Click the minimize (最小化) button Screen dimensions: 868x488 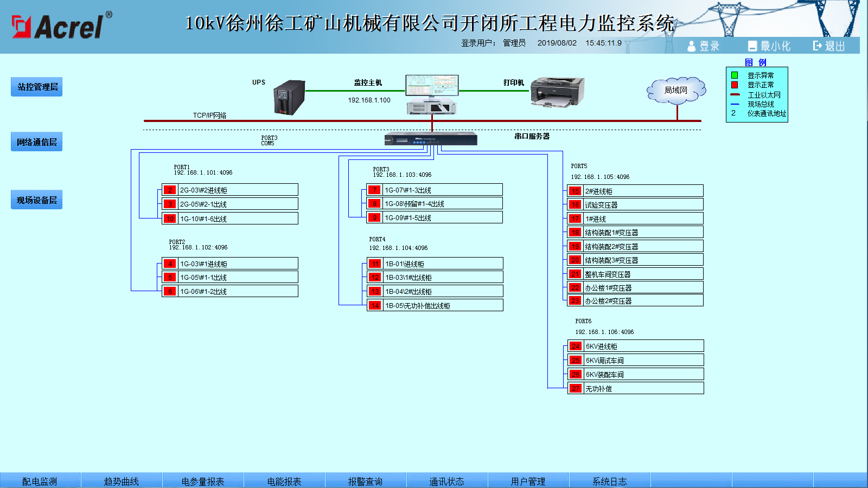769,46
